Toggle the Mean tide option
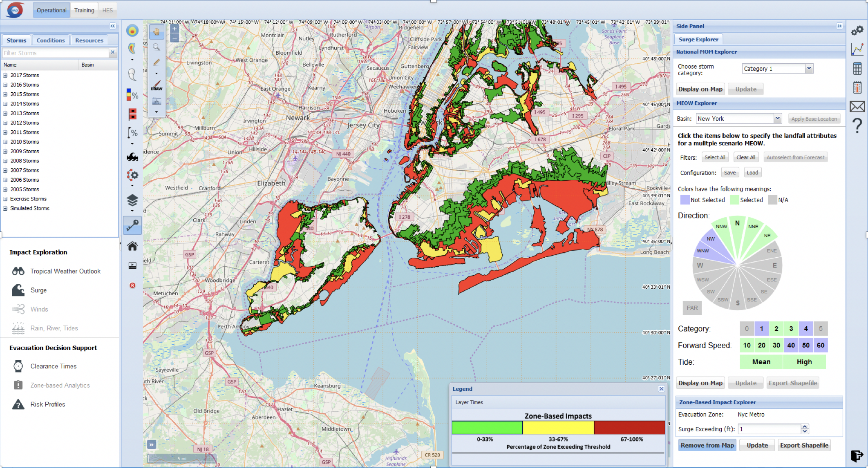This screenshot has width=868, height=468. pos(761,362)
